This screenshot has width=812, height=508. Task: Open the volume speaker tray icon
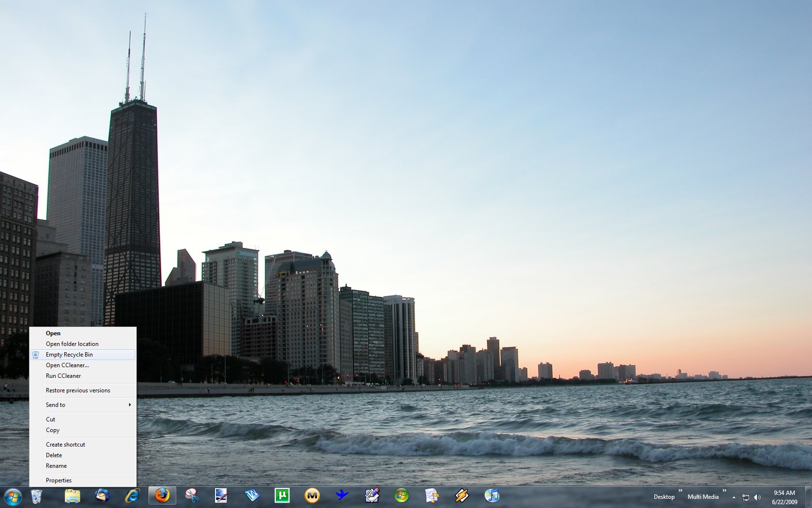click(757, 497)
